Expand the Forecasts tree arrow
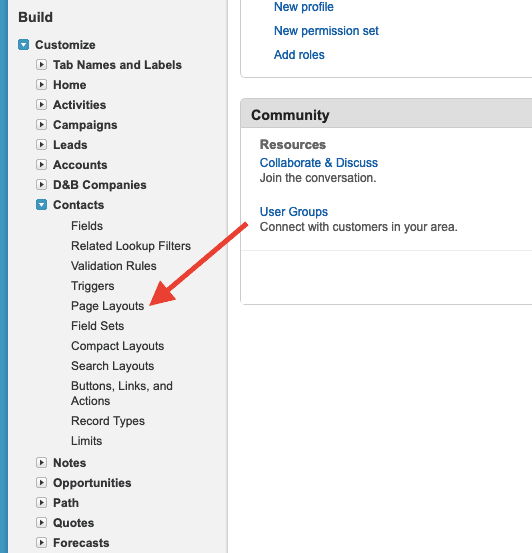The image size is (532, 553). [x=42, y=542]
